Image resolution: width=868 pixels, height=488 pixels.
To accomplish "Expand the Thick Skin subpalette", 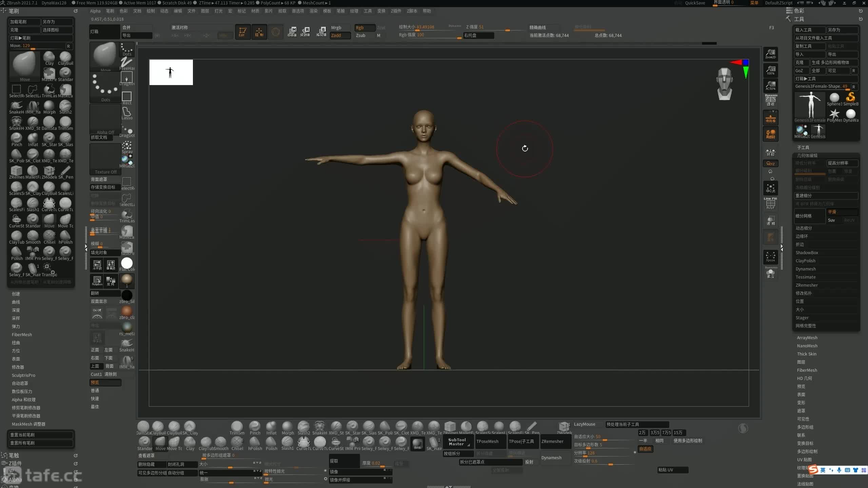I will (x=807, y=354).
